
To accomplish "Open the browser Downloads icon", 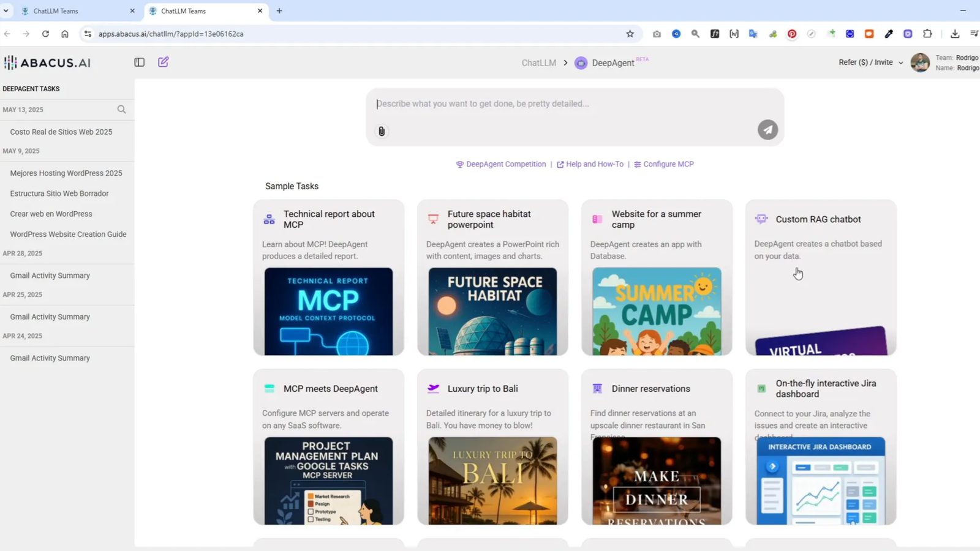I will (954, 34).
